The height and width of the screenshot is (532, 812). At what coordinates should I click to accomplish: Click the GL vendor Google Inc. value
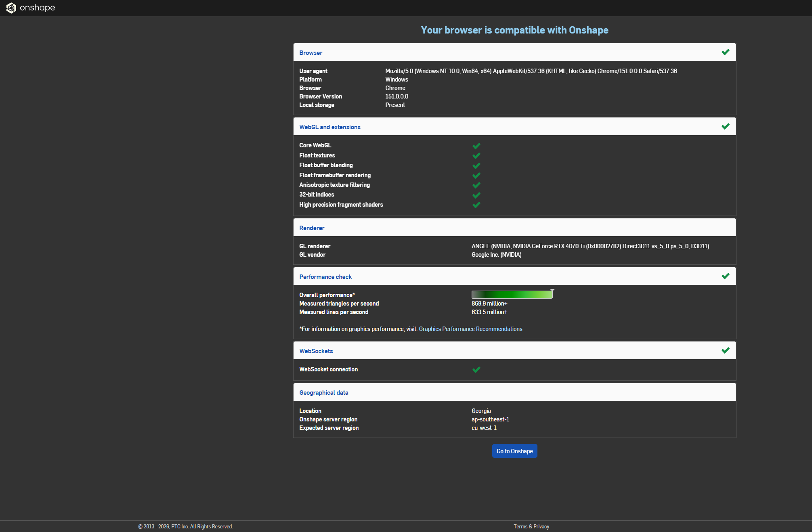point(496,255)
